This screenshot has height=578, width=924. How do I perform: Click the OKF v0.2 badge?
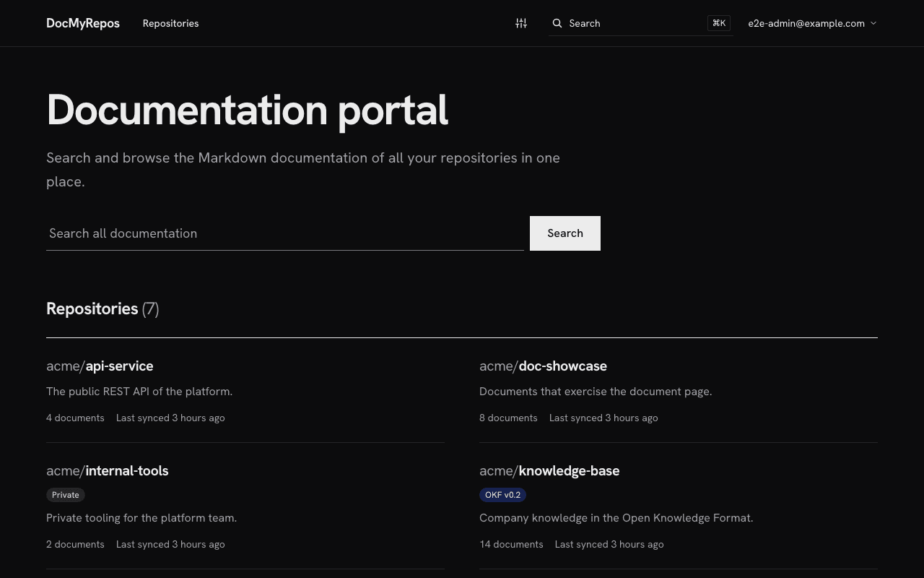502,495
